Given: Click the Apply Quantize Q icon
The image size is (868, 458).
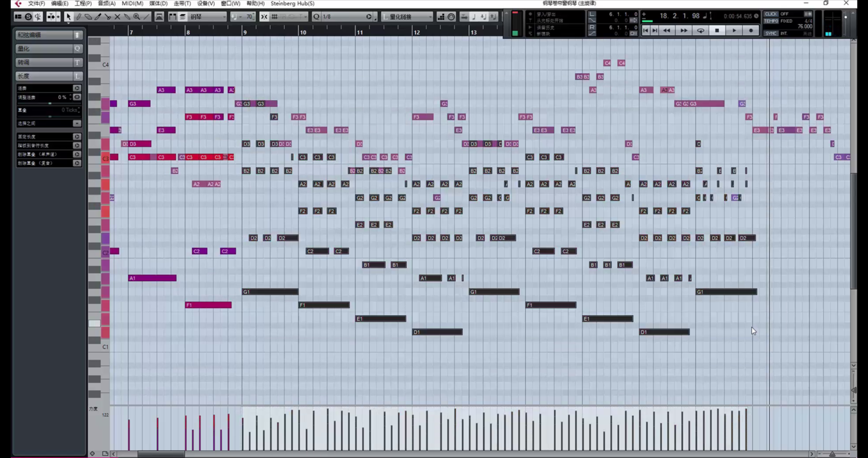Looking at the screenshot, I should [316, 17].
